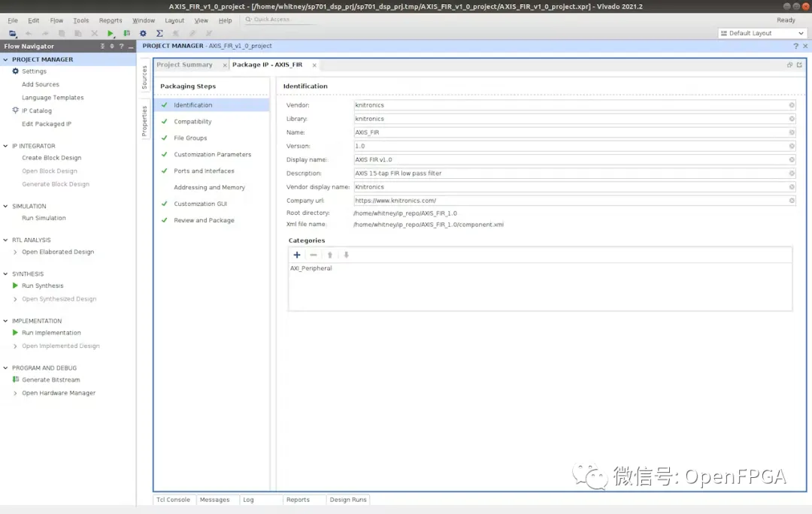Select Customization Parameters step
812x514 pixels.
click(x=212, y=155)
